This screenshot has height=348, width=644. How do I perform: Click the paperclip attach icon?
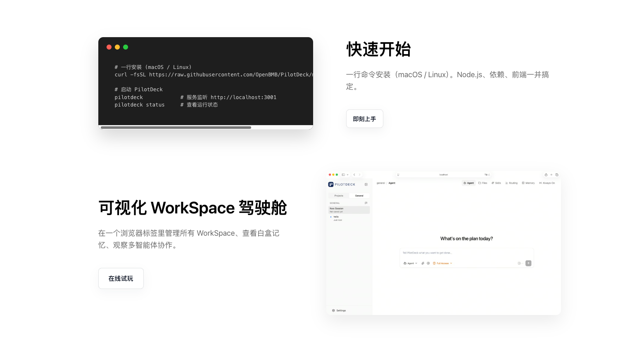[423, 263]
